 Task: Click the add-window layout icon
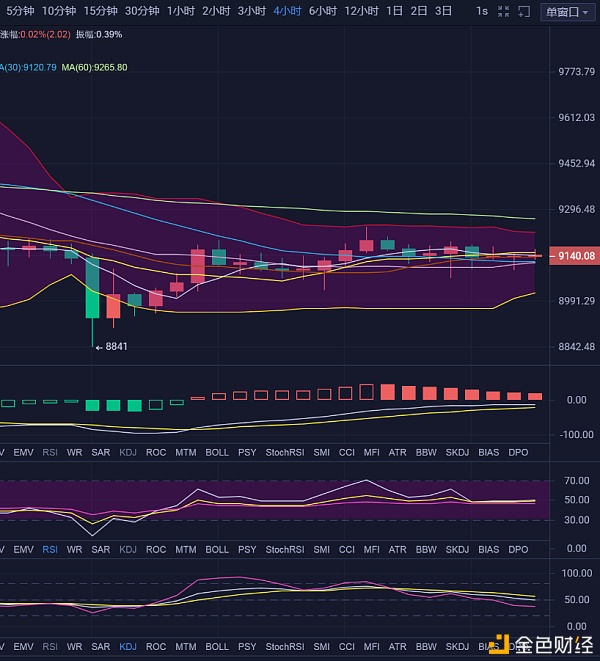click(x=524, y=11)
